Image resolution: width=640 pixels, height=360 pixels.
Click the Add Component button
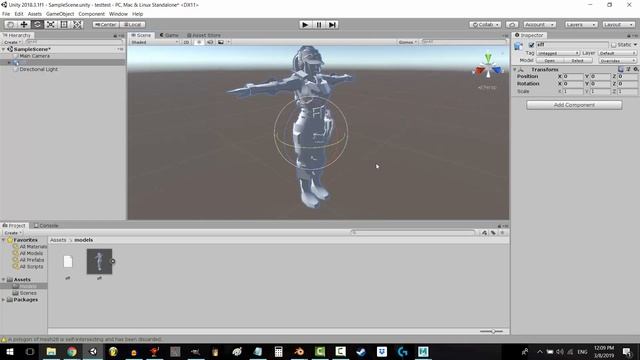[x=574, y=105]
